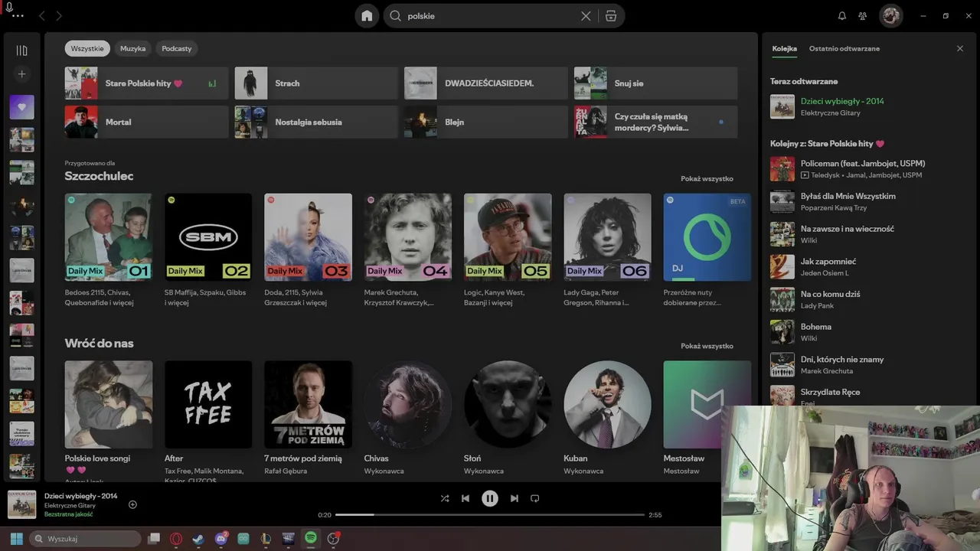Go to Spotify Home with the house icon

coord(367,16)
